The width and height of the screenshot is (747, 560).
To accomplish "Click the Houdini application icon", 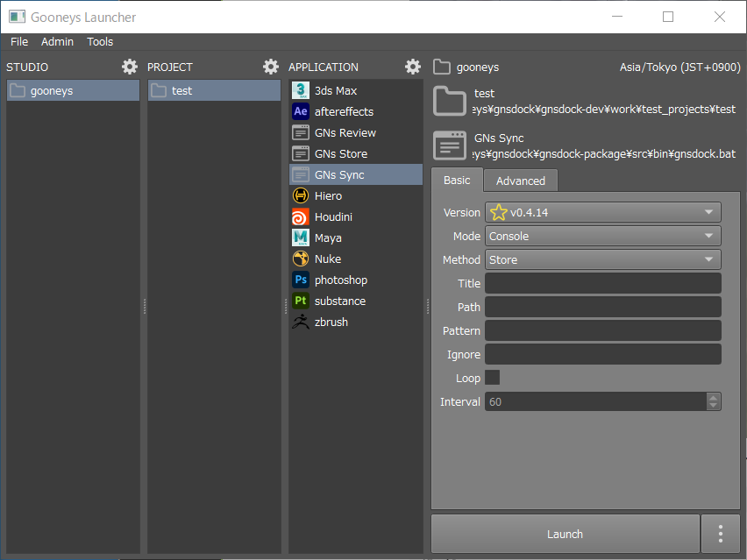I will [301, 216].
